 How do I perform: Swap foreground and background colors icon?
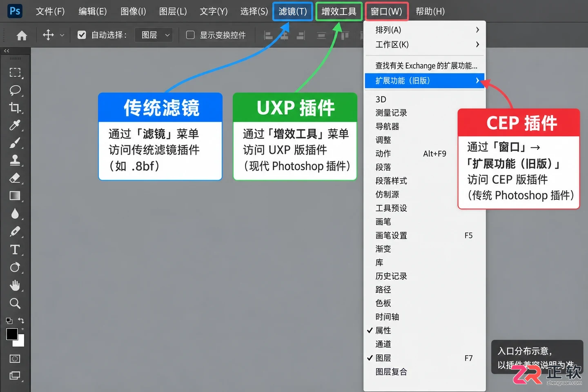[x=21, y=321]
